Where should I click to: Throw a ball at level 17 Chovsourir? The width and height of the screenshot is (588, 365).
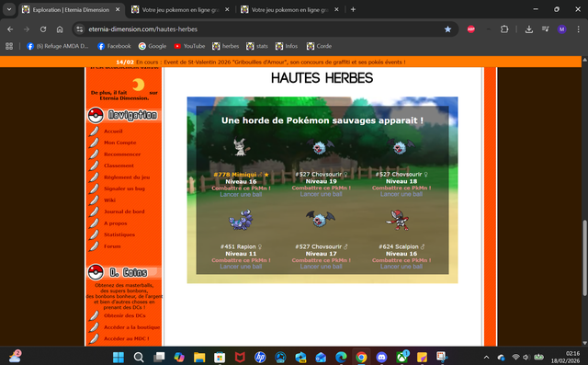click(x=321, y=267)
